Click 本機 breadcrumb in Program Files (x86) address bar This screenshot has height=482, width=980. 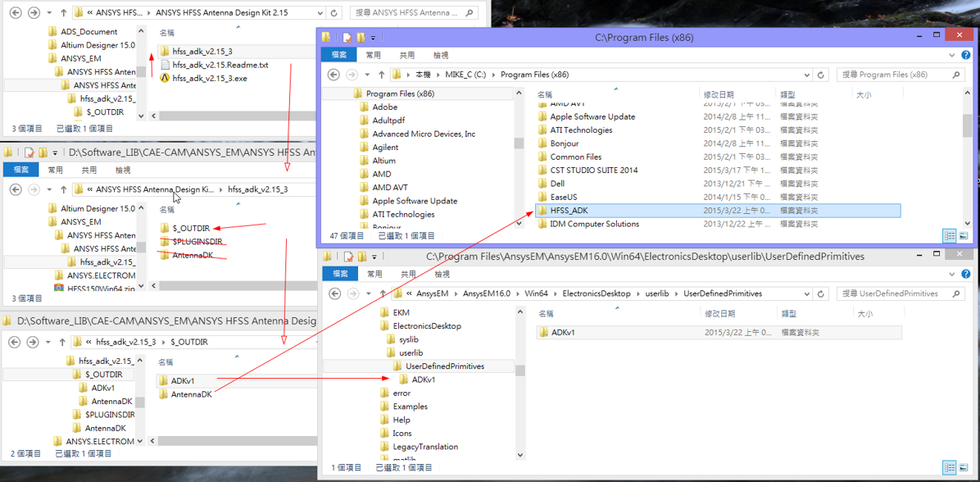(423, 75)
